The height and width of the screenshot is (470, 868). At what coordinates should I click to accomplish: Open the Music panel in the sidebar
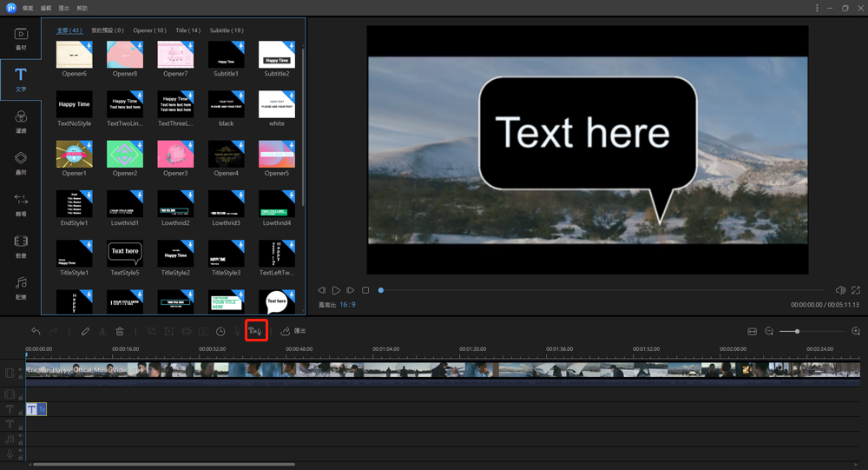[x=21, y=288]
